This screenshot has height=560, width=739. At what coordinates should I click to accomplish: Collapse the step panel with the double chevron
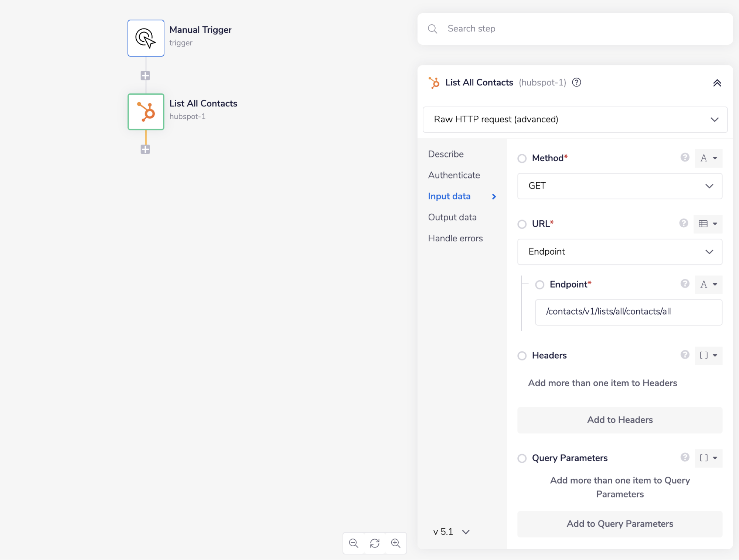(x=717, y=83)
